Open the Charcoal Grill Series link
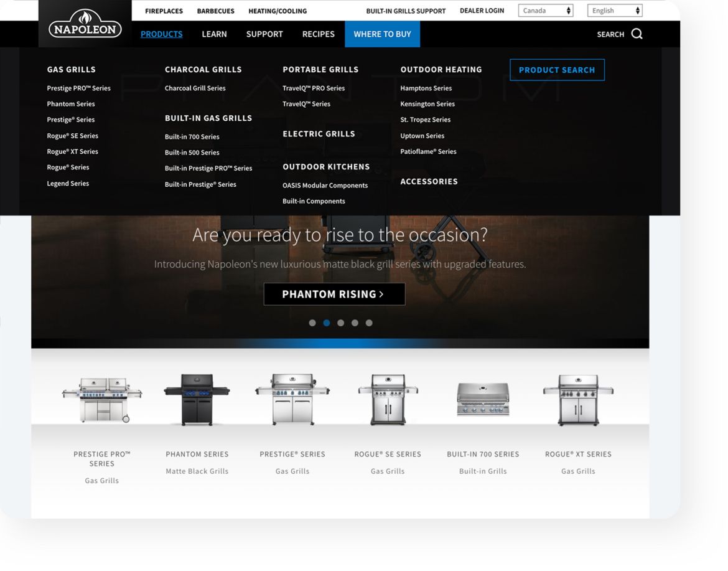 click(x=195, y=88)
